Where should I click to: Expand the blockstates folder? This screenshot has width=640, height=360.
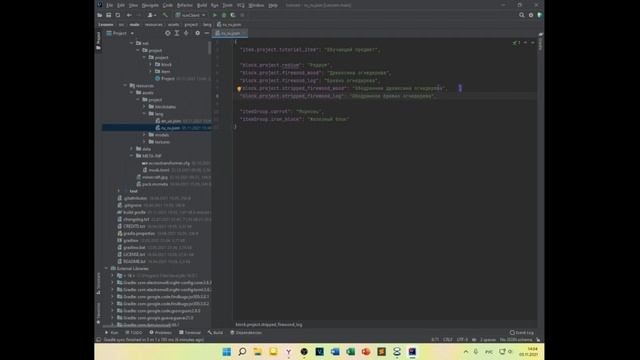click(x=144, y=107)
